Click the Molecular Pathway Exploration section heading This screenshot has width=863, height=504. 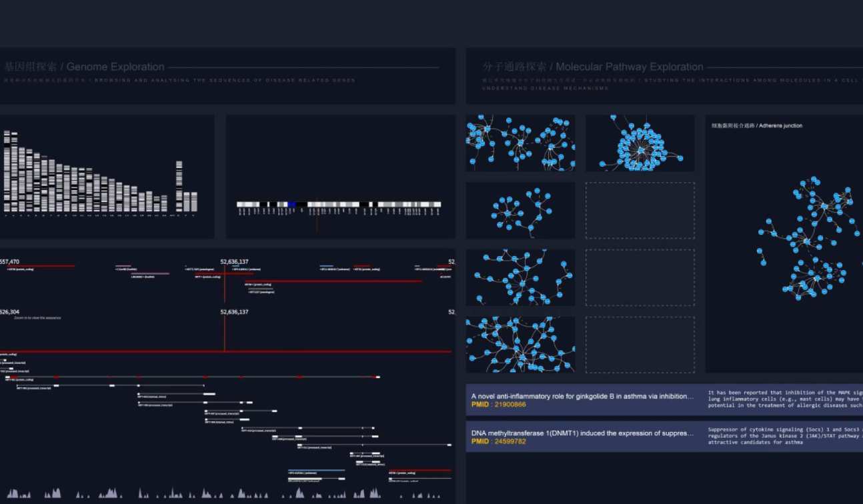[592, 67]
